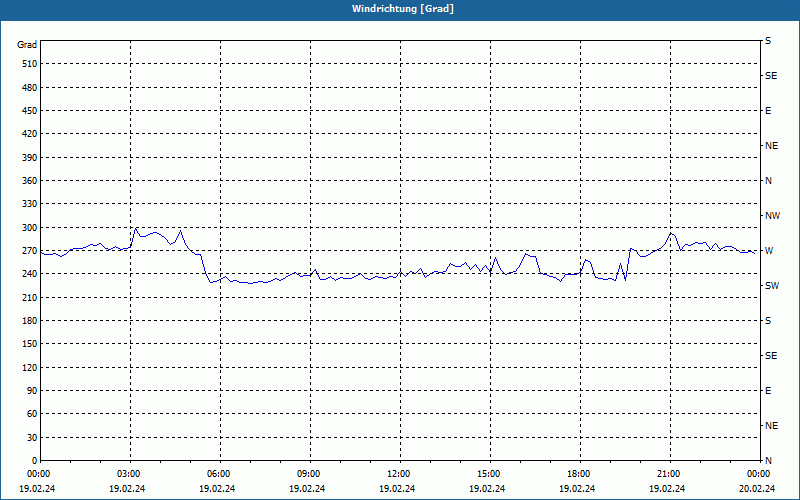
Task: Select the 19.02.24 date under 06:00
Action: [x=217, y=488]
